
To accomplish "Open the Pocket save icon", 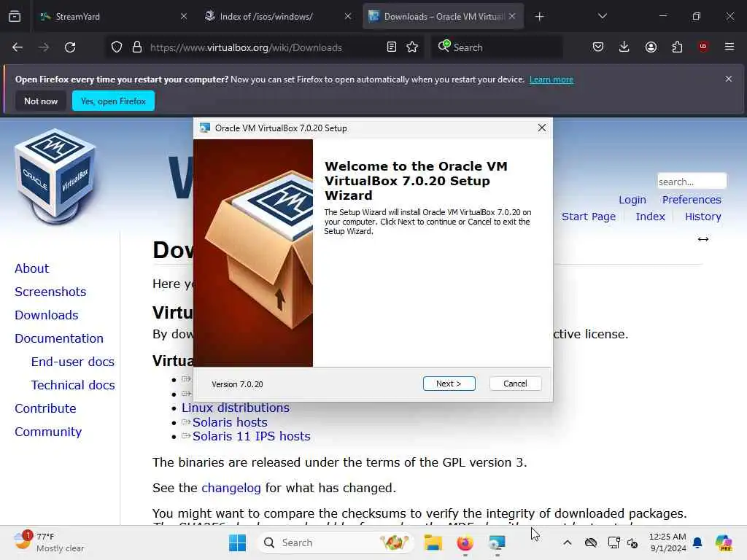I will click(598, 47).
